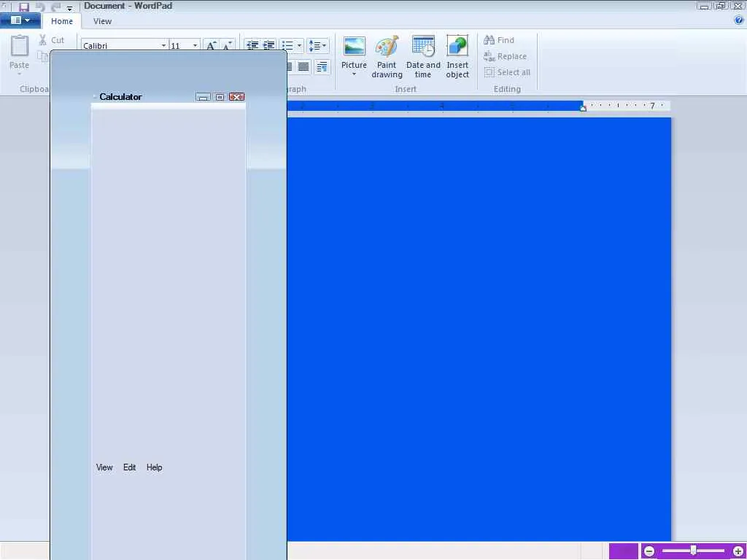Insert a Paint drawing
The image size is (747, 560).
[387, 57]
